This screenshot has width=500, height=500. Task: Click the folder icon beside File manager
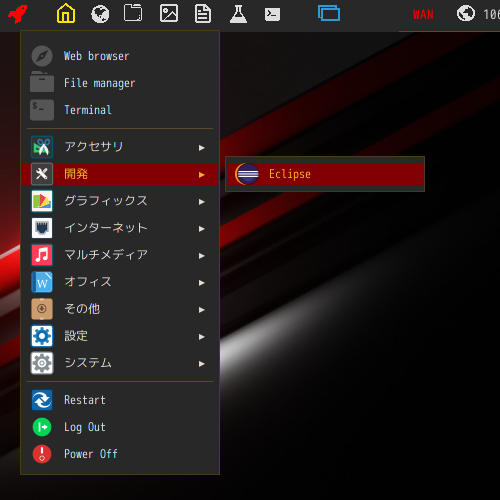[42, 82]
